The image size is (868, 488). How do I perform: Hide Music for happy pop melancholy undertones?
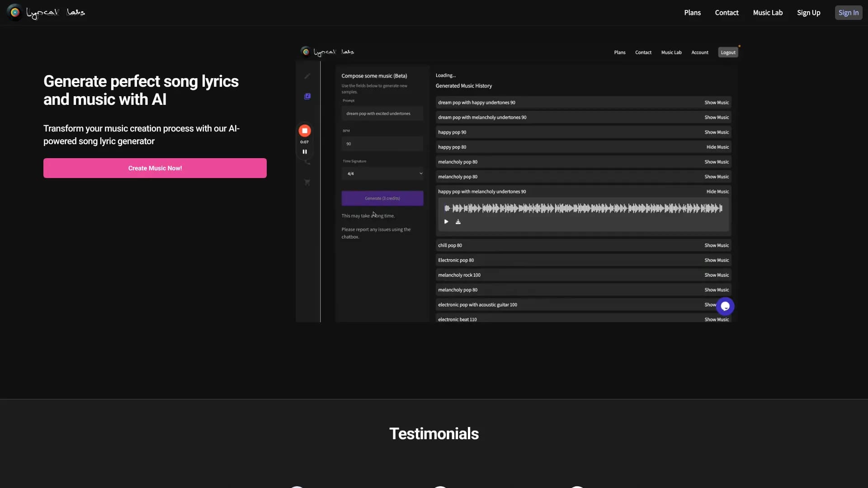pos(717,192)
